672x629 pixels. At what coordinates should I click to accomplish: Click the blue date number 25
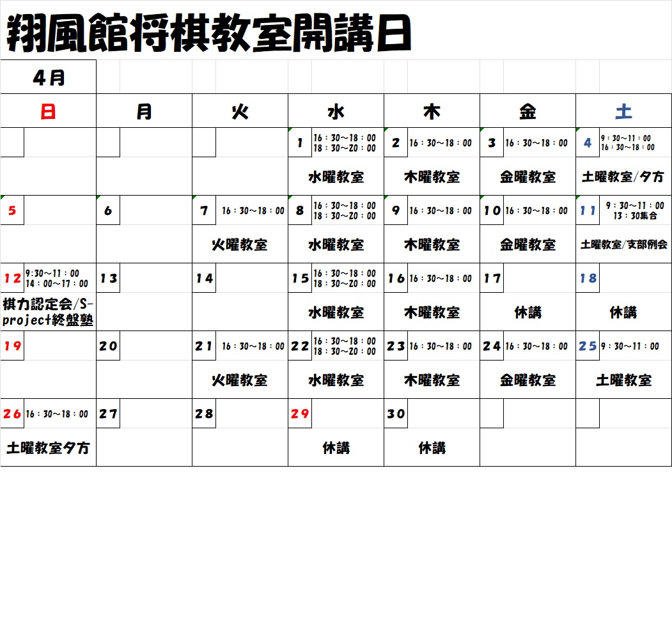tap(588, 346)
